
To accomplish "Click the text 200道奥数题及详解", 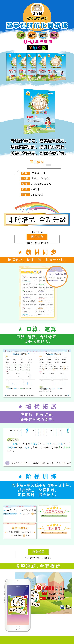I will [53, 598].
